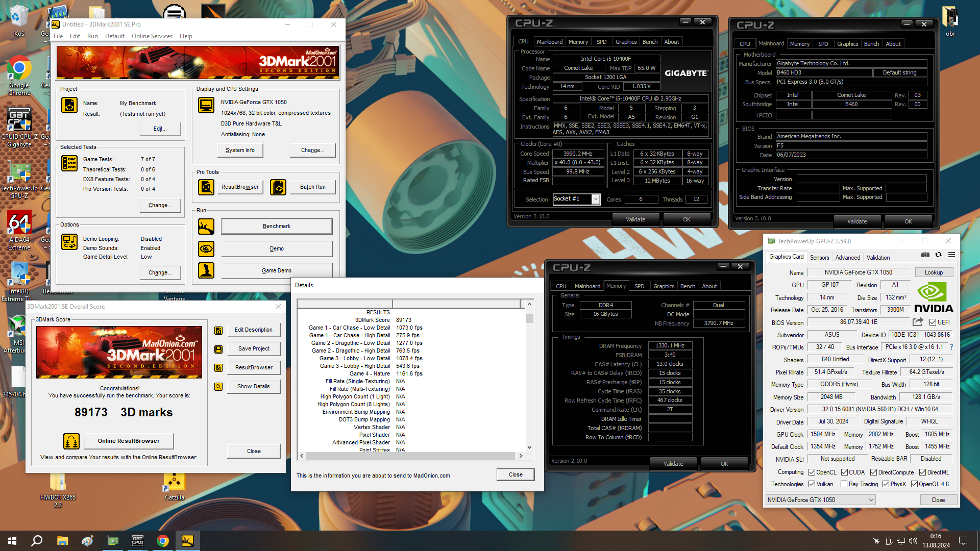Click the Details vertical scrollbar thumb
The image size is (980, 551).
click(529, 318)
